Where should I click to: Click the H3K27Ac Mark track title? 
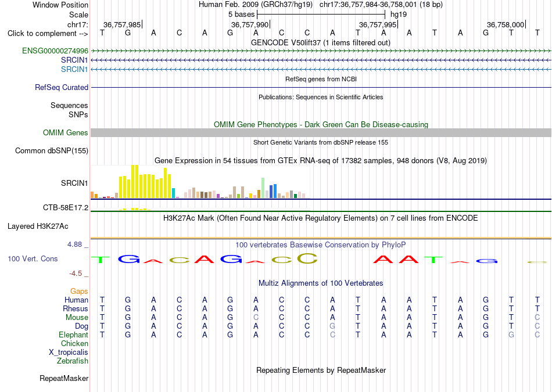click(x=321, y=218)
